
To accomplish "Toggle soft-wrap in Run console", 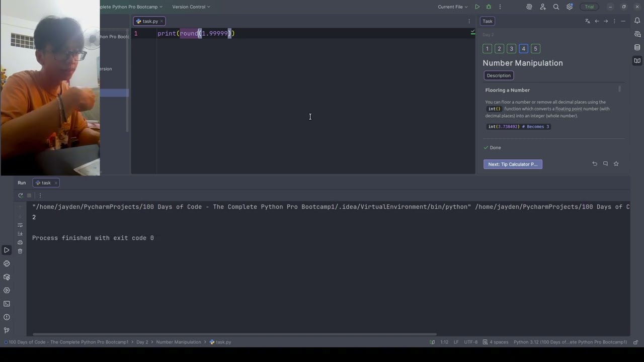I will 20,225.
